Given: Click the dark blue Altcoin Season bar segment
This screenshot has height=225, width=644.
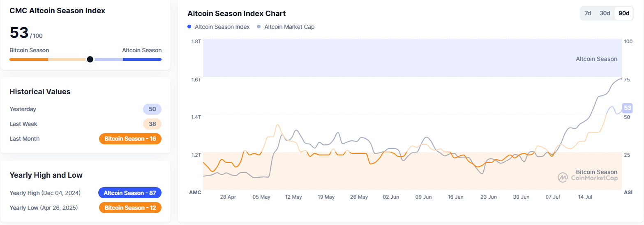Looking at the screenshot, I should [x=142, y=59].
